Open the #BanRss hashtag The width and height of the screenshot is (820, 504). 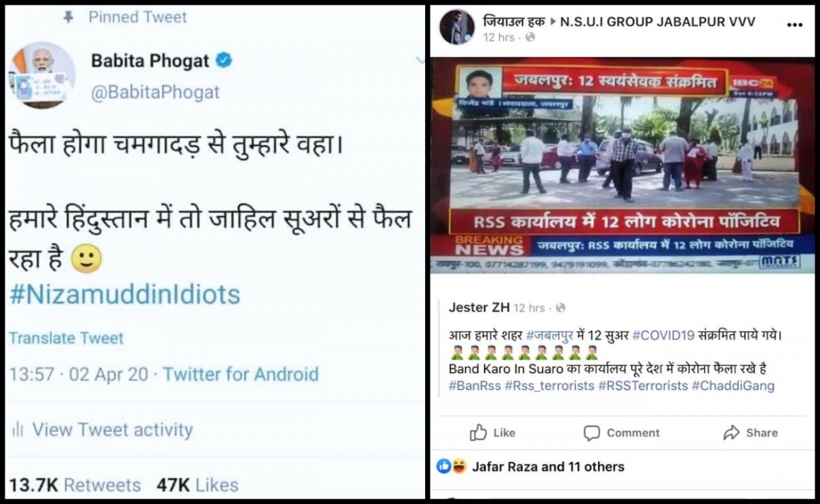(x=474, y=386)
